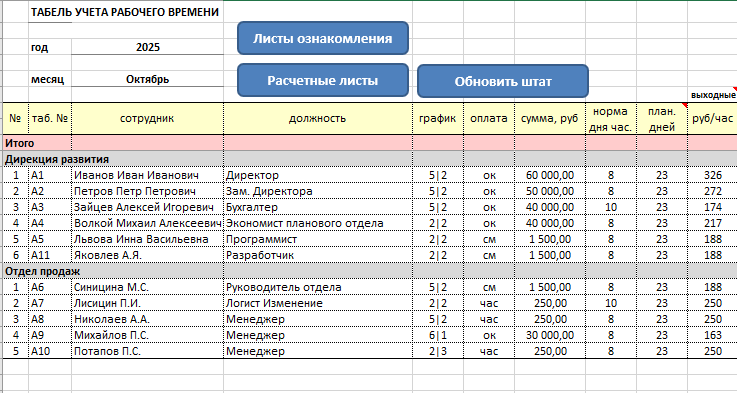Click the 'оплата' column header
The image size is (737, 393).
[489, 118]
